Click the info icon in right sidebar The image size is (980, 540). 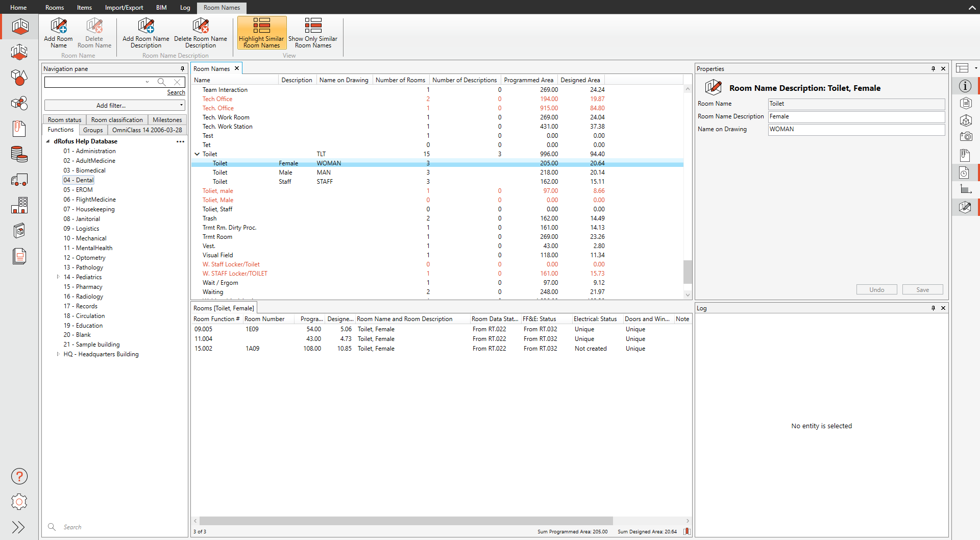[965, 86]
